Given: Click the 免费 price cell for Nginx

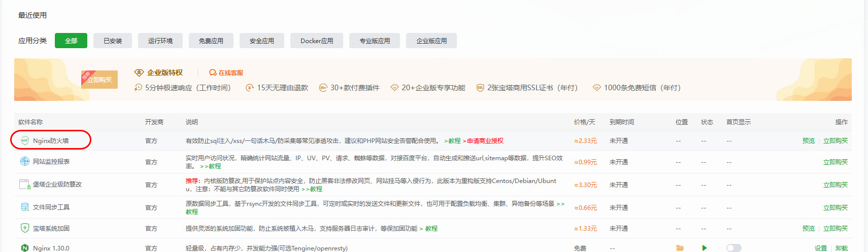Looking at the screenshot, I should 580,248.
